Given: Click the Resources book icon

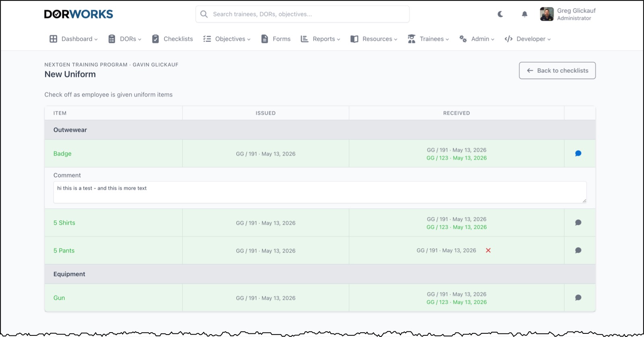Looking at the screenshot, I should tap(354, 39).
